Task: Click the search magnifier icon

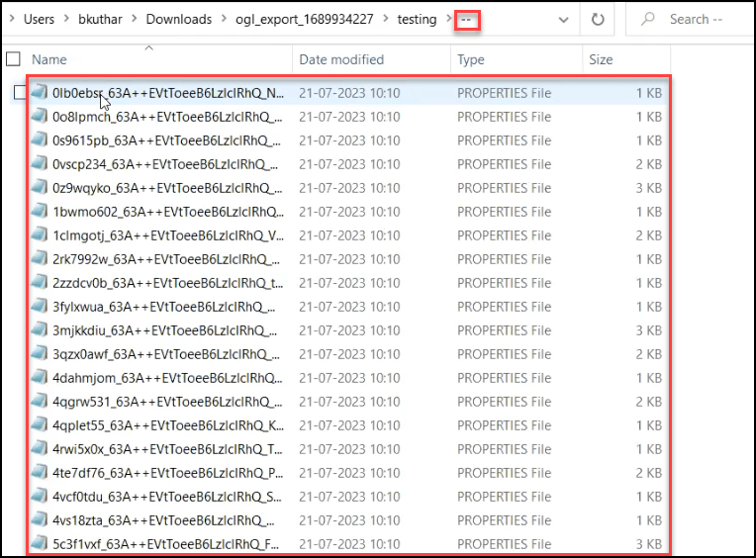Action: pos(648,19)
